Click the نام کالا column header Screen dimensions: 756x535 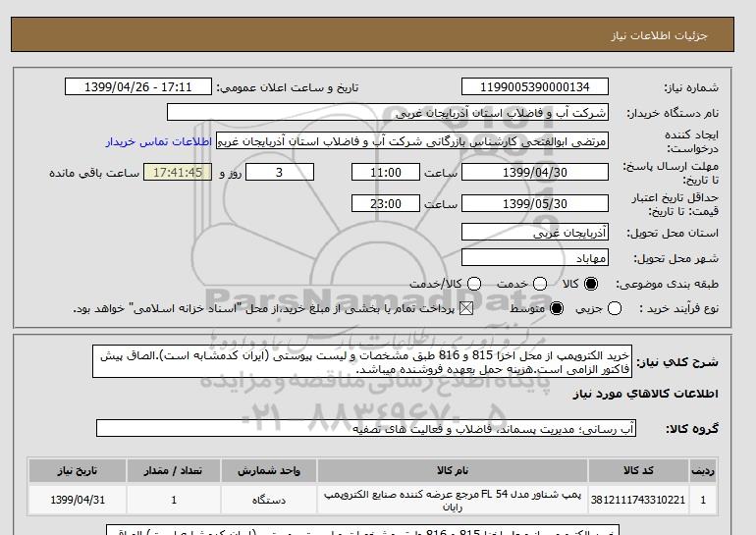pos(453,470)
